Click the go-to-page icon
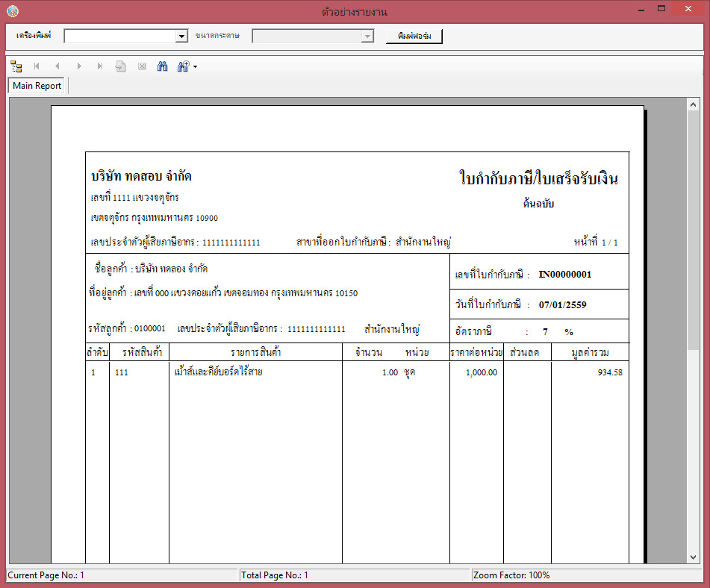The height and width of the screenshot is (588, 710). pos(120,66)
